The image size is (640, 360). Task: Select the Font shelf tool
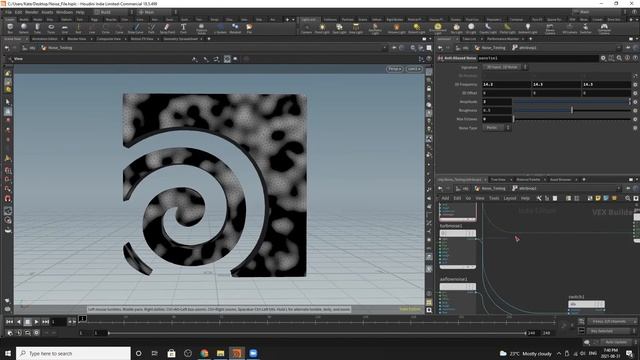[x=183, y=28]
